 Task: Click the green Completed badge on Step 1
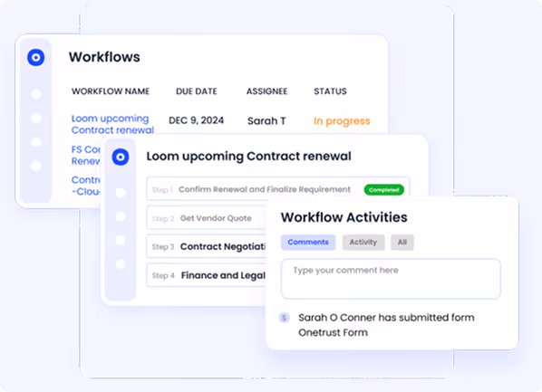pyautogui.click(x=383, y=189)
